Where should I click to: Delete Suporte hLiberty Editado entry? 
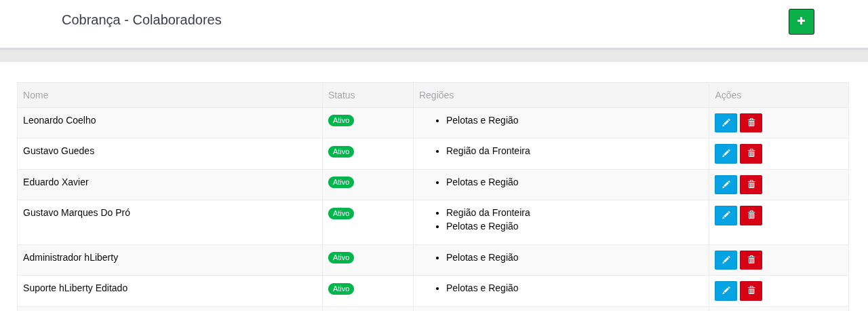(x=751, y=291)
